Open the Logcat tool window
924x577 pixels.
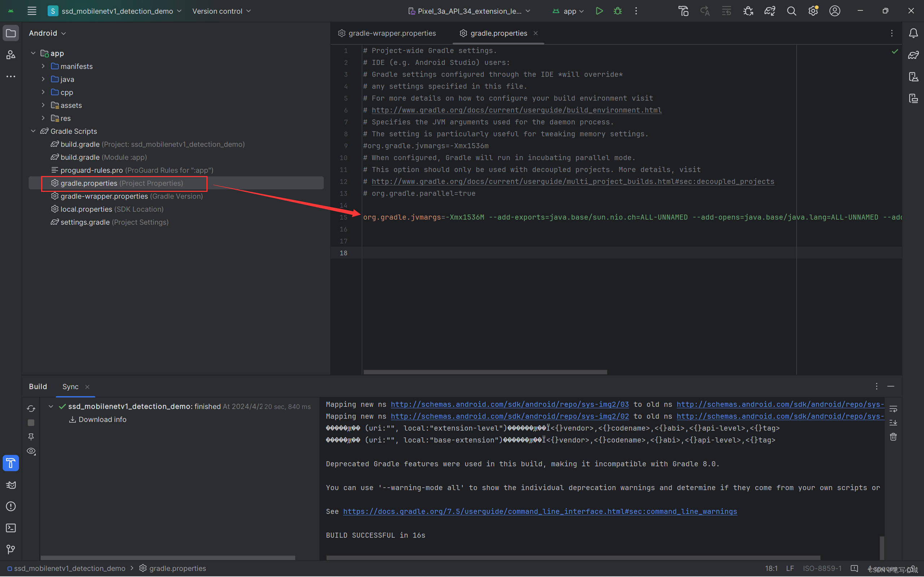[x=11, y=485]
